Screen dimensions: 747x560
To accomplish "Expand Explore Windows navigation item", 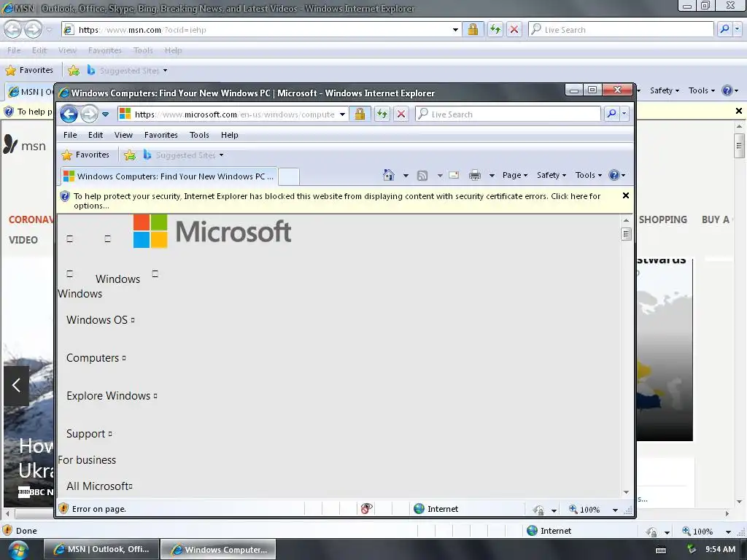I will [112, 396].
